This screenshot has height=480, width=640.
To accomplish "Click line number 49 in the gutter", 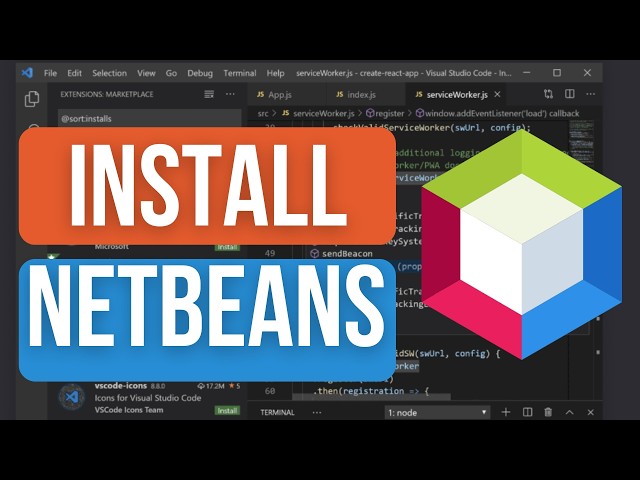I will coord(269,253).
